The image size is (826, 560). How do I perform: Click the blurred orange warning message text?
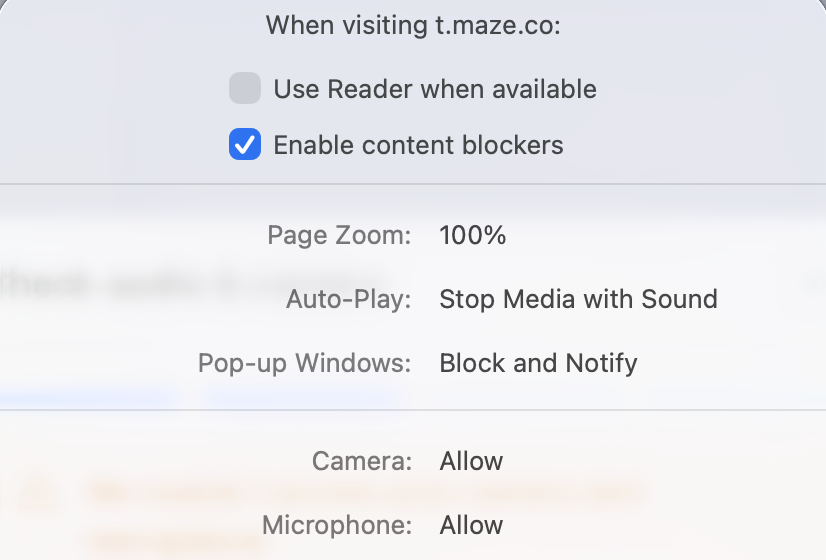pyautogui.click(x=360, y=492)
